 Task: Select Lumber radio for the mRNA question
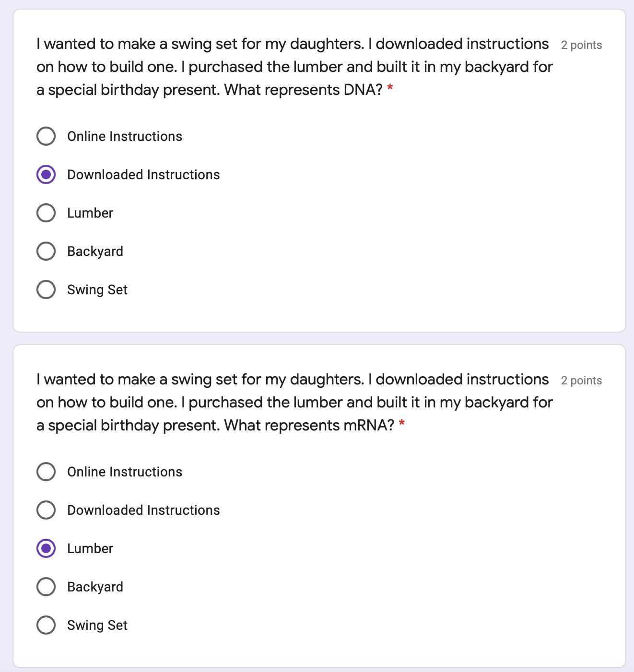point(46,548)
